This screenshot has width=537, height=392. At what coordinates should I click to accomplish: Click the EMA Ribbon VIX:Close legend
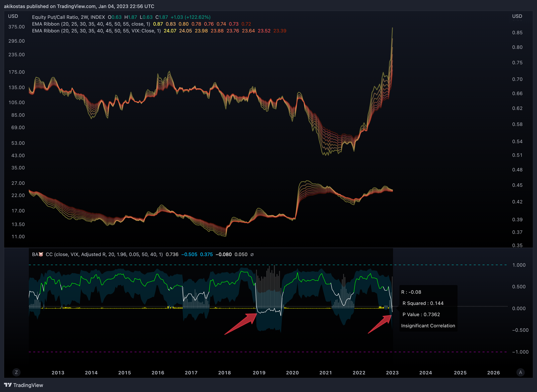pyautogui.click(x=96, y=31)
